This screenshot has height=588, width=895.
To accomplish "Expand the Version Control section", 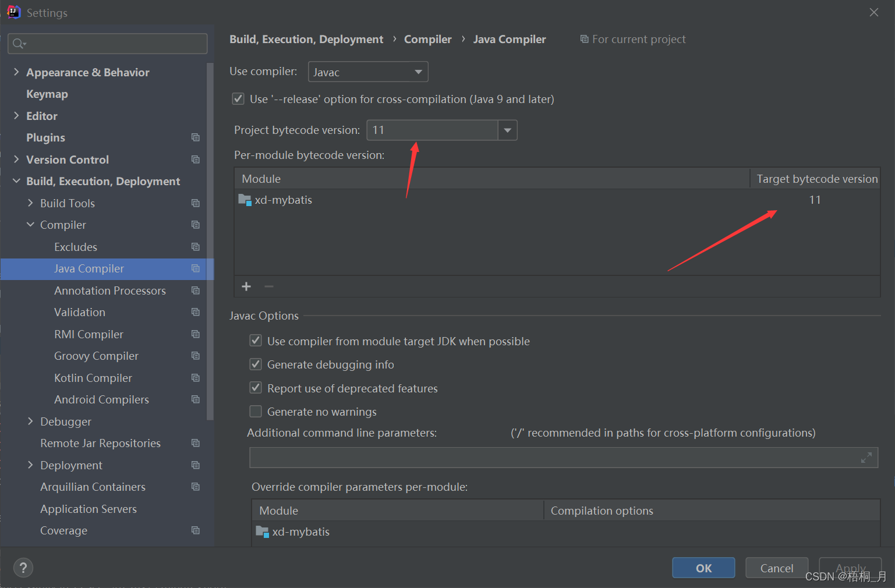I will coord(16,160).
